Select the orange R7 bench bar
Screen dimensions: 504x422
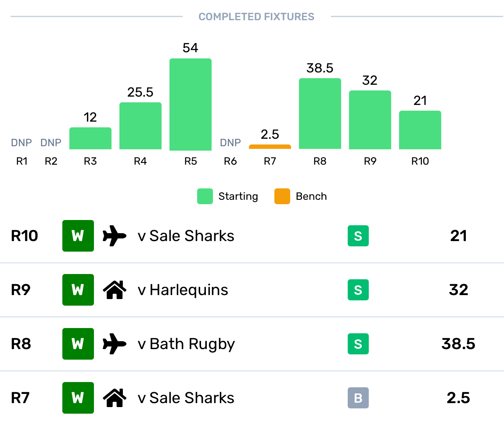click(270, 147)
